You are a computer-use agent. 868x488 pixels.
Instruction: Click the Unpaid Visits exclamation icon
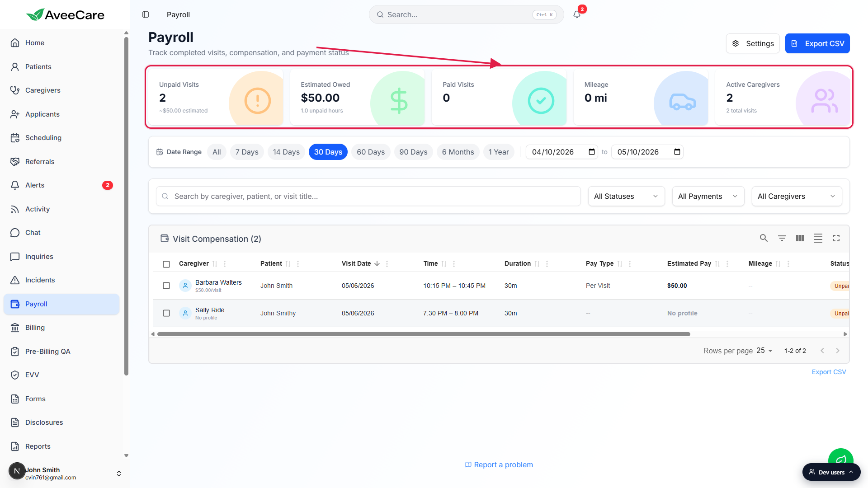(x=258, y=100)
